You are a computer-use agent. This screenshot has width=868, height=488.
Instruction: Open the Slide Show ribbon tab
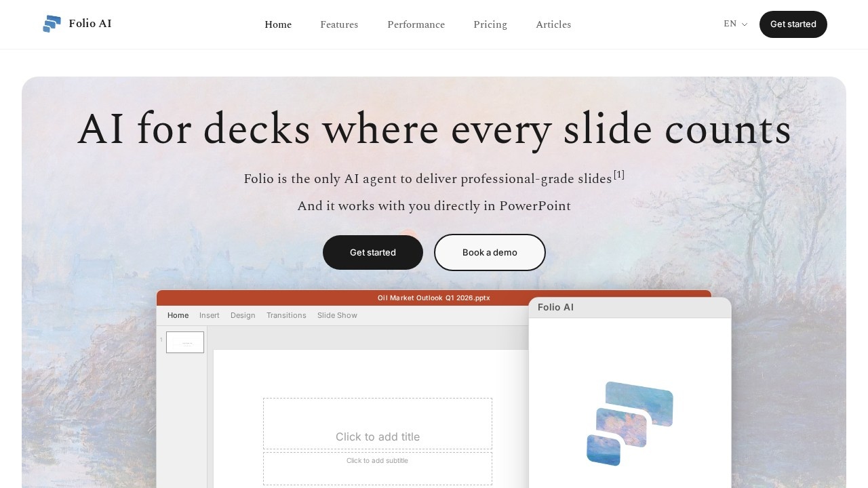coord(337,315)
